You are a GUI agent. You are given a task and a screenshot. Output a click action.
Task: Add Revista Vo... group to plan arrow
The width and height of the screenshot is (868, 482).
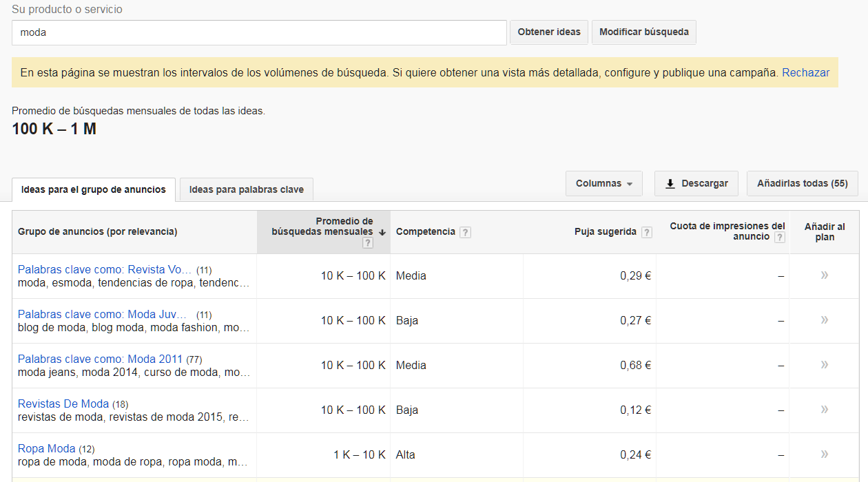click(824, 275)
